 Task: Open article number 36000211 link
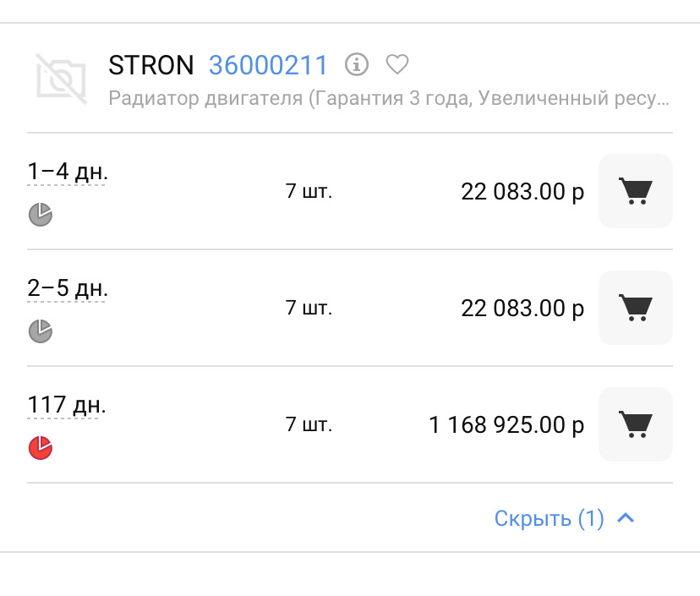[x=267, y=65]
